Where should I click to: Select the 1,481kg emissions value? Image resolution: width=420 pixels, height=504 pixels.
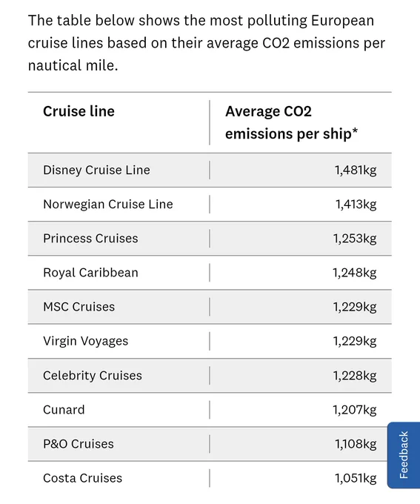(356, 170)
